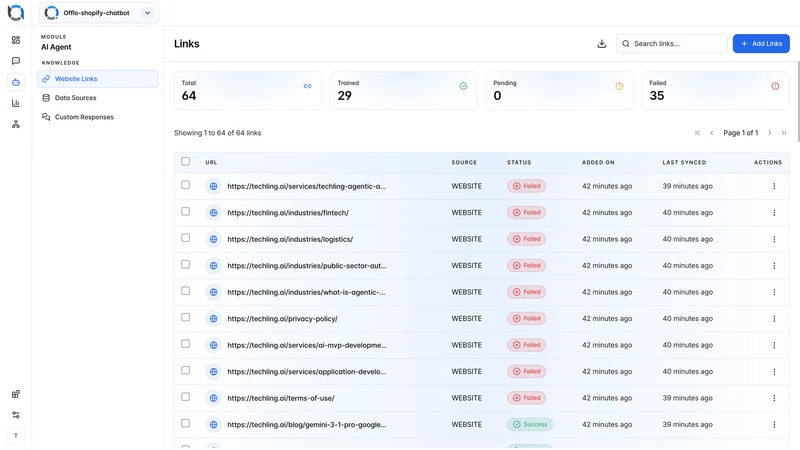Open the workflow hierarchy sidebar icon
Screen dimensions: 800x450
16,124
